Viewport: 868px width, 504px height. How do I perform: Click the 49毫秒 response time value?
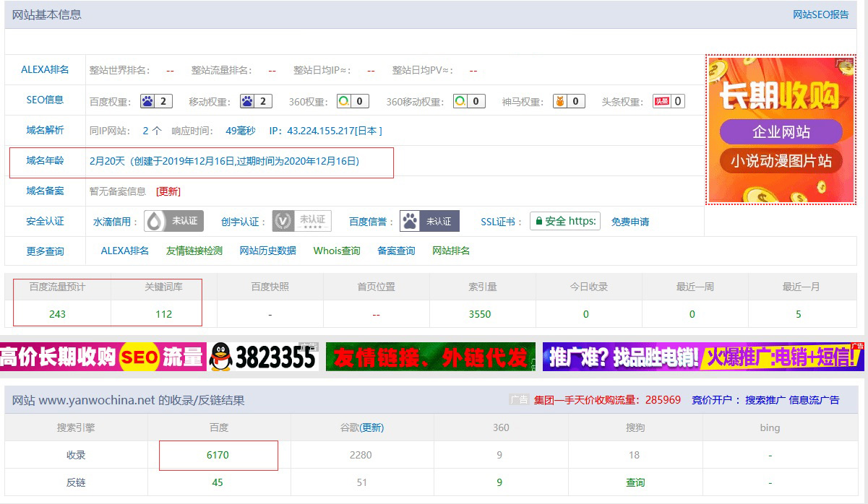(241, 131)
